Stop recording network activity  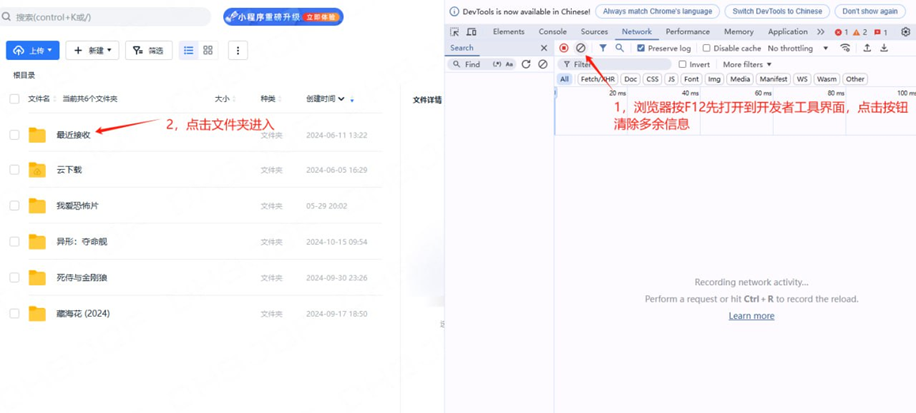pos(564,48)
